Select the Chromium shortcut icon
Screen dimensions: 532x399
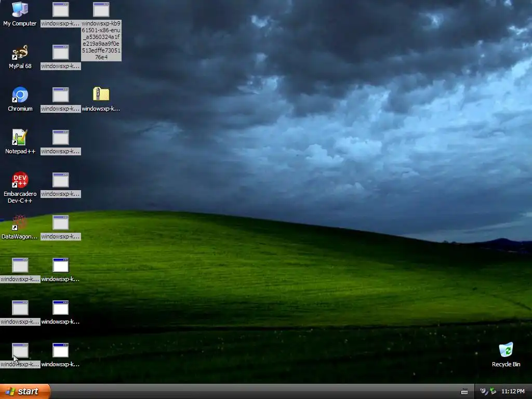(x=20, y=95)
